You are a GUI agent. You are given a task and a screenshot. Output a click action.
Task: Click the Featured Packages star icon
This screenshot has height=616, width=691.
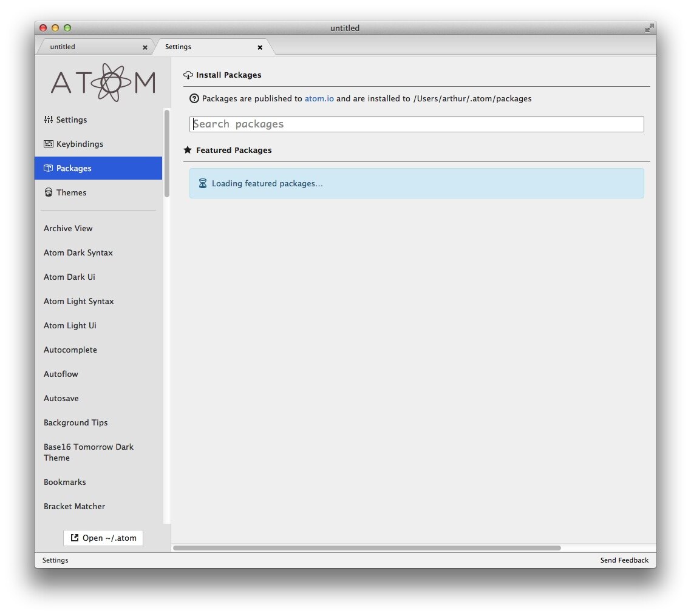click(188, 150)
